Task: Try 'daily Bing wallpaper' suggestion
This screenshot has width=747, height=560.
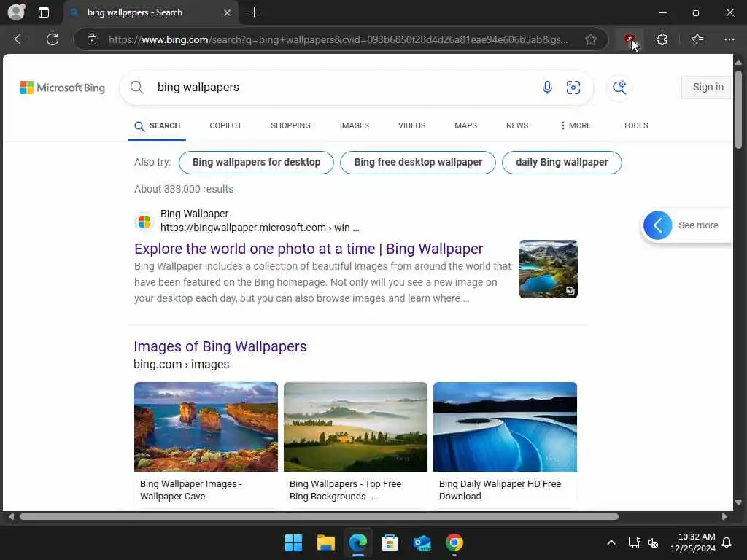Action: (562, 163)
